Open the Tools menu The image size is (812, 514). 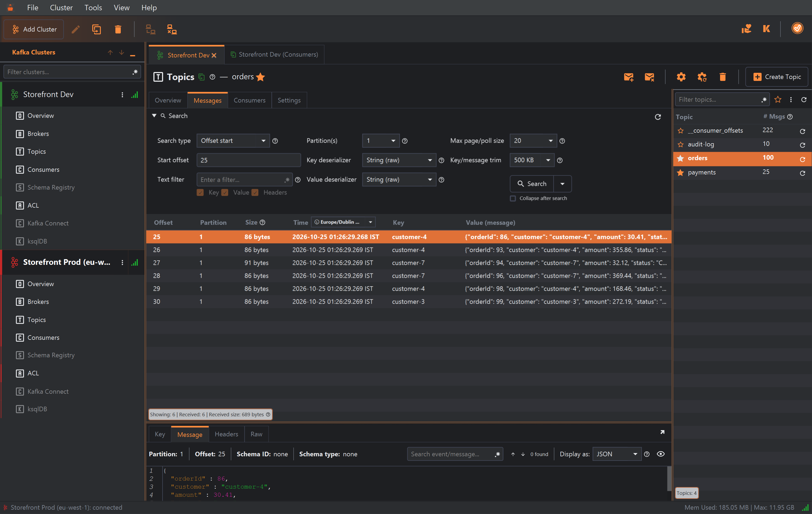pyautogui.click(x=93, y=8)
